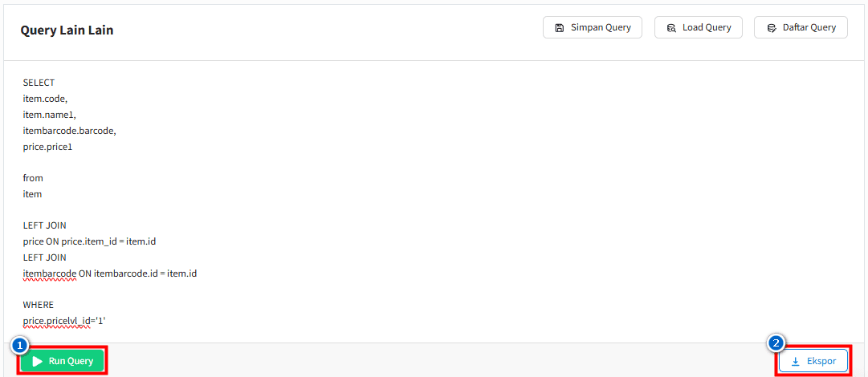The width and height of the screenshot is (868, 377).
Task: Export results with the Ekspor button
Action: click(813, 361)
